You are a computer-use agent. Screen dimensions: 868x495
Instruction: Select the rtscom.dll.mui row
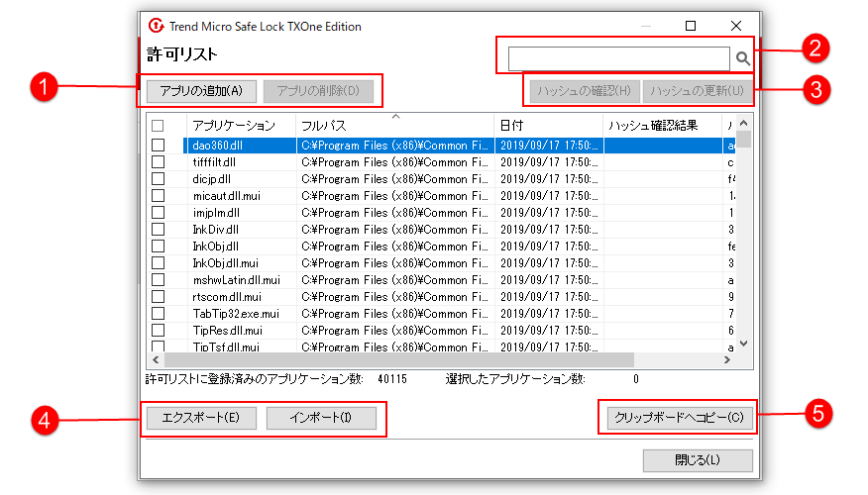click(227, 296)
